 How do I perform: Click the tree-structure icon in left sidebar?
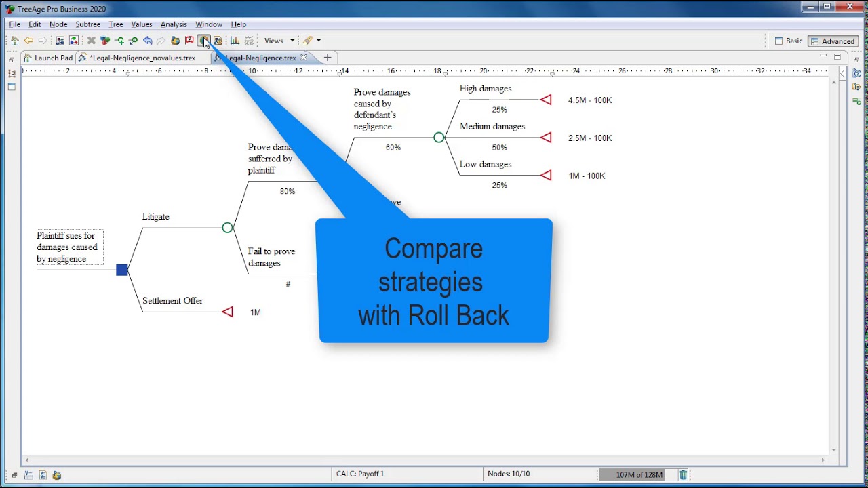12,73
